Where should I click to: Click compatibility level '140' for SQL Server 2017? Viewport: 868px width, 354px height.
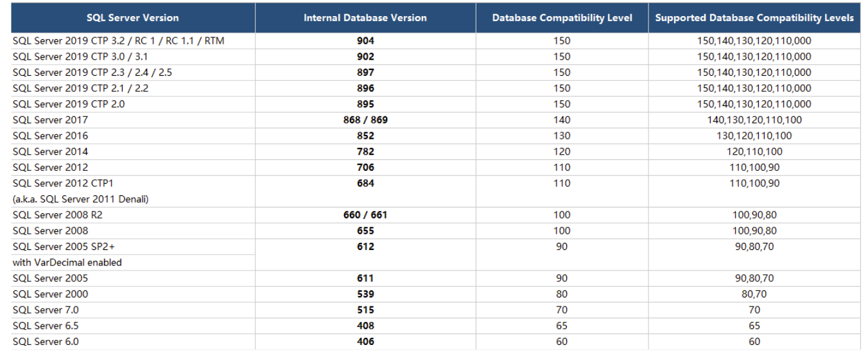[562, 119]
